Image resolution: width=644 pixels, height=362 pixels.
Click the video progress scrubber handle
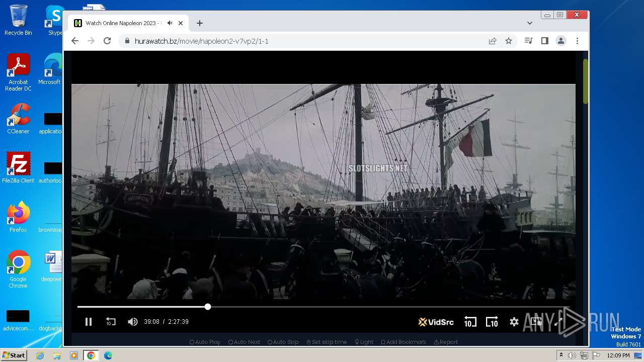(208, 307)
